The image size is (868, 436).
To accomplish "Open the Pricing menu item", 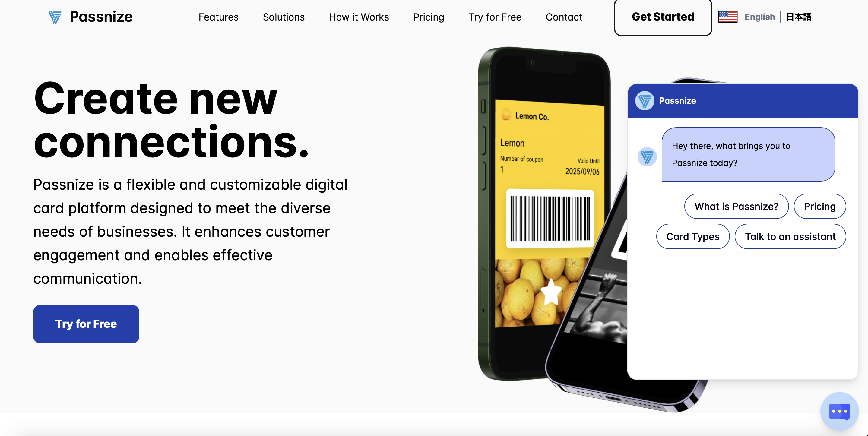I will tap(428, 17).
